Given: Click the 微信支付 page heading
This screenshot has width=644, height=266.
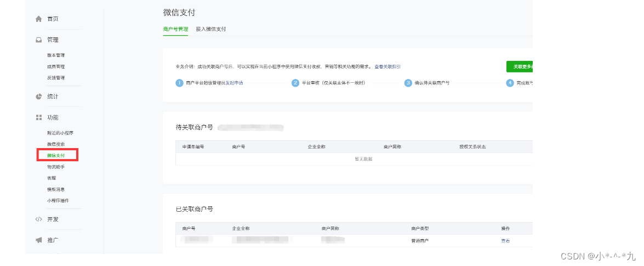Looking at the screenshot, I should (179, 12).
